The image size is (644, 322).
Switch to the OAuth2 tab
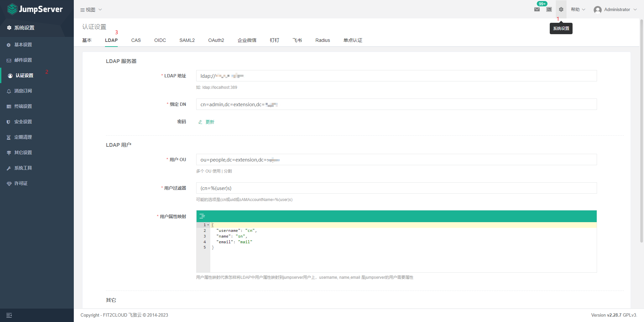coord(216,40)
